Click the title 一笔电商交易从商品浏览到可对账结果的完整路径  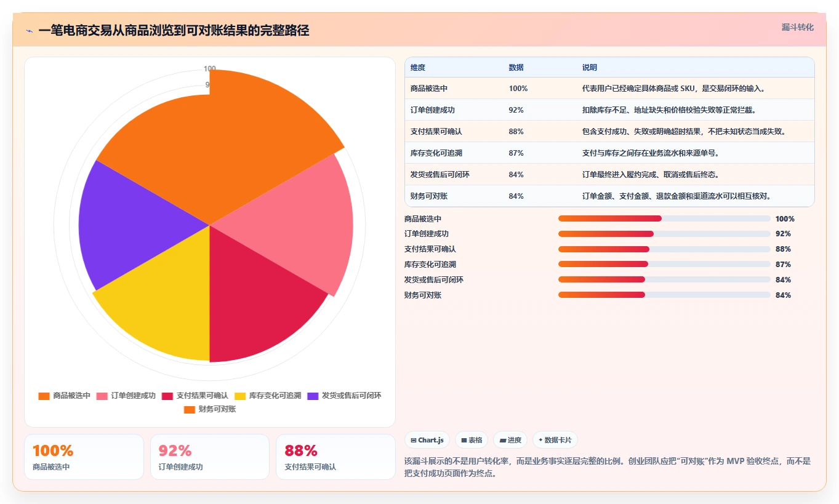tap(174, 31)
